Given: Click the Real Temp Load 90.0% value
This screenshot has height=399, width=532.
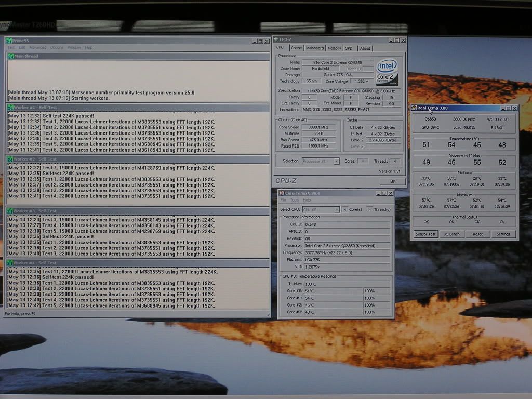Looking at the screenshot, I should pos(464,128).
